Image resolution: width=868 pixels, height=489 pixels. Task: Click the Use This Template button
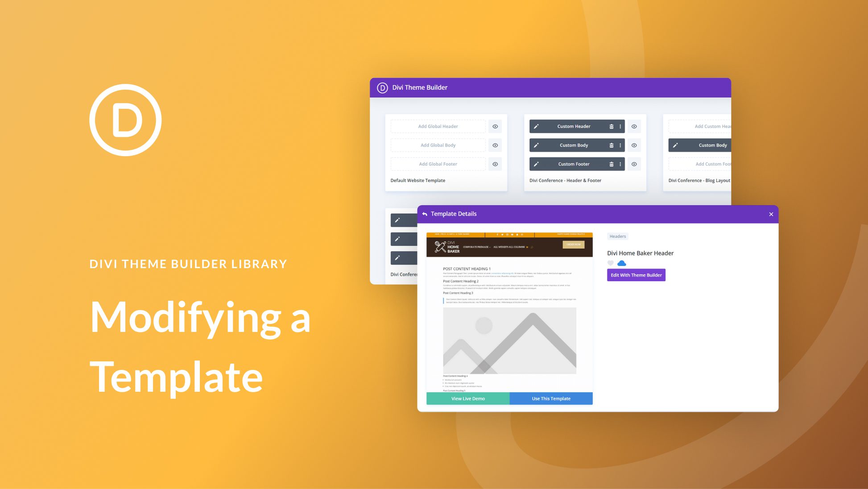549,398
